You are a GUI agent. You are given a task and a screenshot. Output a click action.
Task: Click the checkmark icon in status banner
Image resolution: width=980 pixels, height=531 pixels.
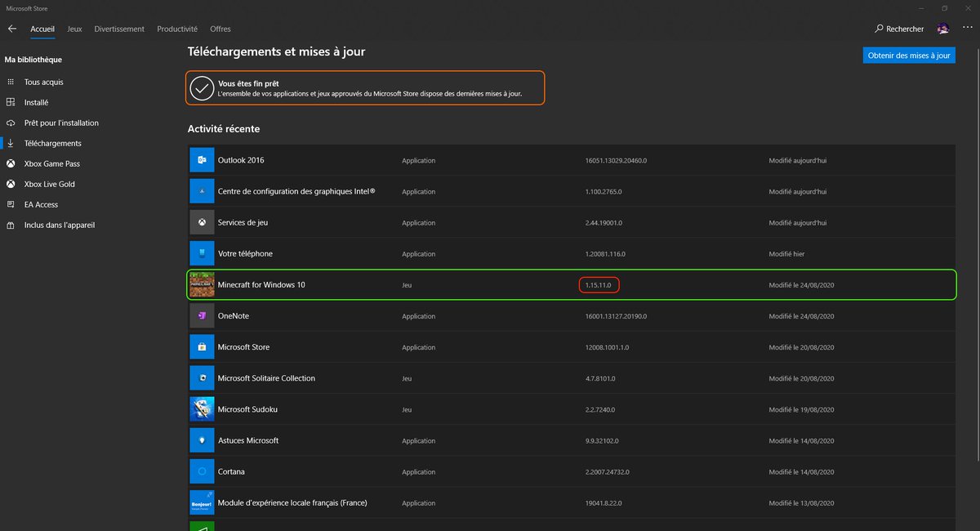pos(202,87)
